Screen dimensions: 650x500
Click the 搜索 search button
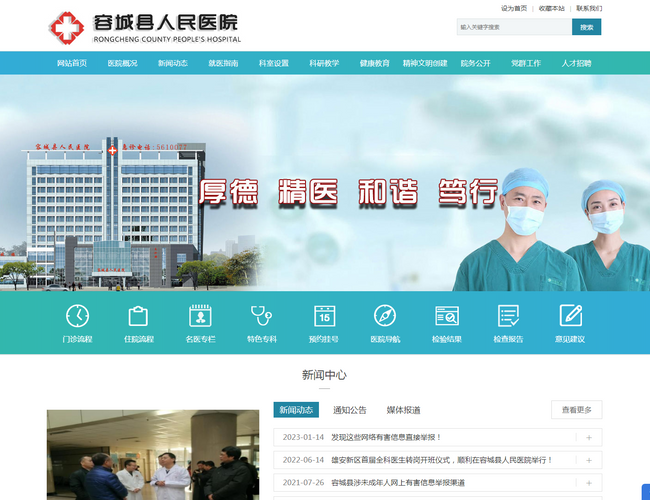(586, 27)
